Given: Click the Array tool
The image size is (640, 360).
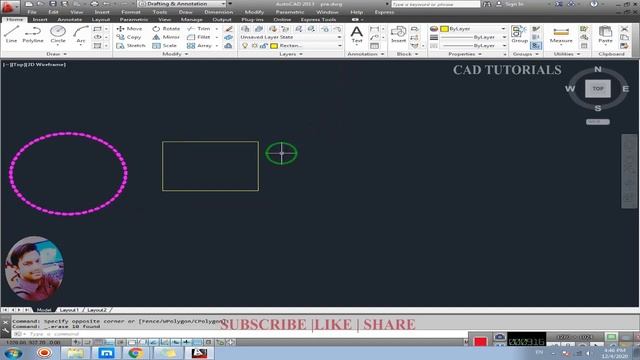Looking at the screenshot, I should pyautogui.click(x=199, y=46).
